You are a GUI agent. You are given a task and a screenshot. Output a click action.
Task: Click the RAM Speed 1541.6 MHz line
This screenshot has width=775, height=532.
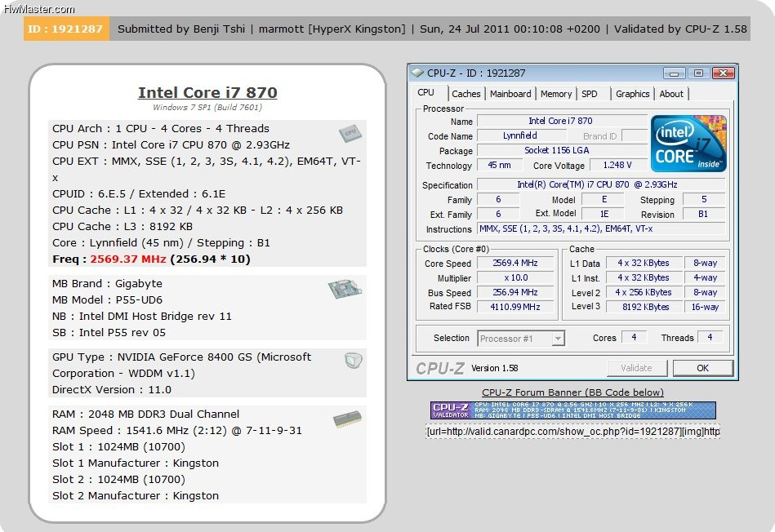point(177,430)
